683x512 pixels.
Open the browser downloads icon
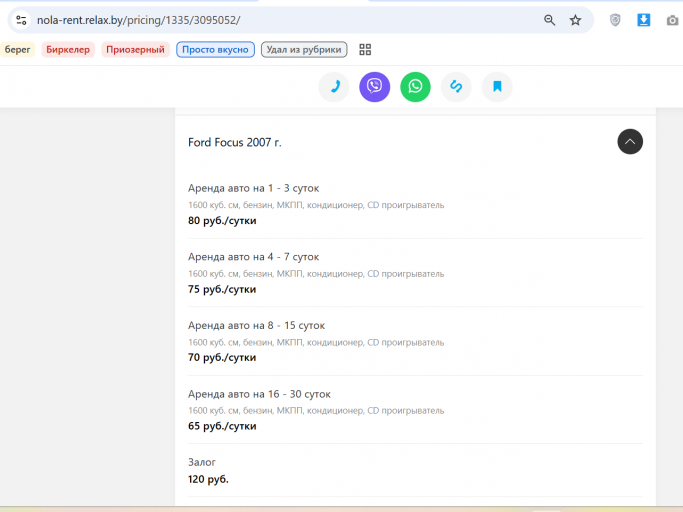[x=643, y=20]
